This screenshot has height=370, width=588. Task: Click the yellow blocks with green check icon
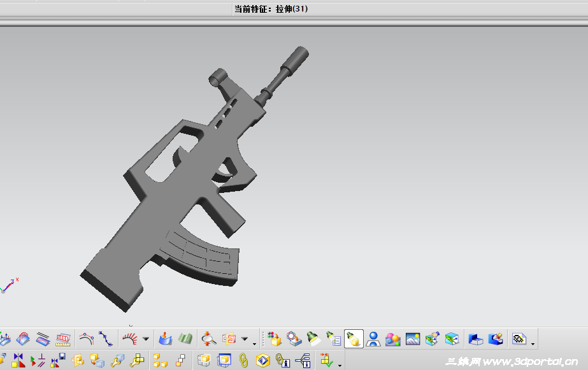point(326,360)
